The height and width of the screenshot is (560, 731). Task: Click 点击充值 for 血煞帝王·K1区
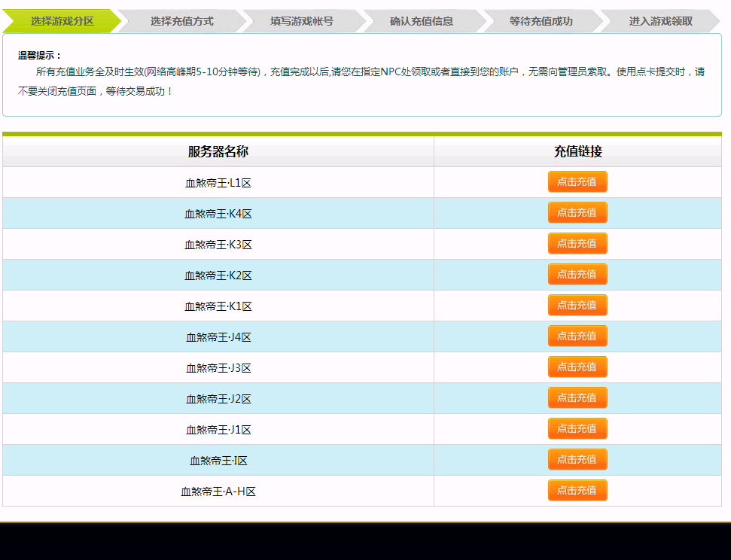tap(577, 305)
